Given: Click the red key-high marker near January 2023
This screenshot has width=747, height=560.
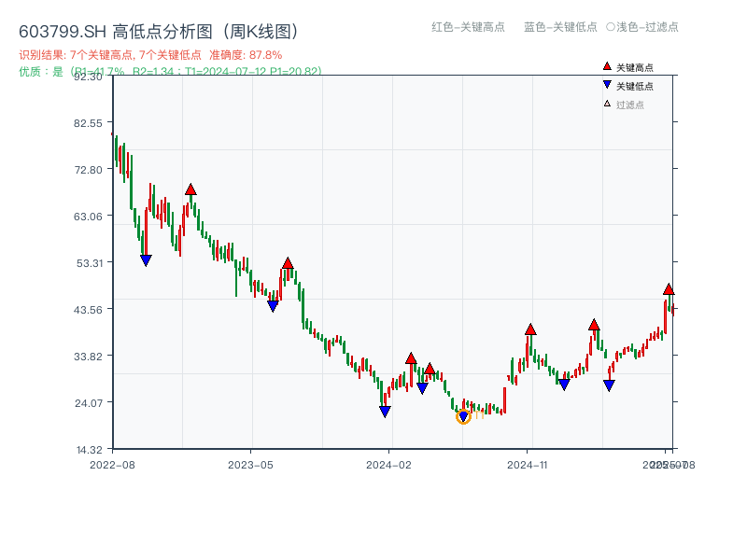Looking at the screenshot, I should pyautogui.click(x=190, y=189).
